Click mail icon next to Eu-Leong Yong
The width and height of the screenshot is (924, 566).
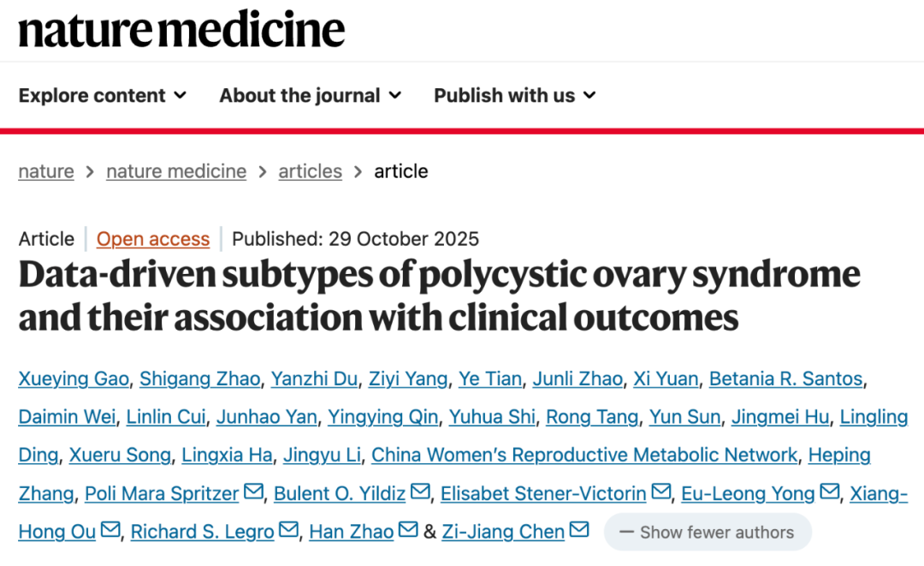[829, 492]
